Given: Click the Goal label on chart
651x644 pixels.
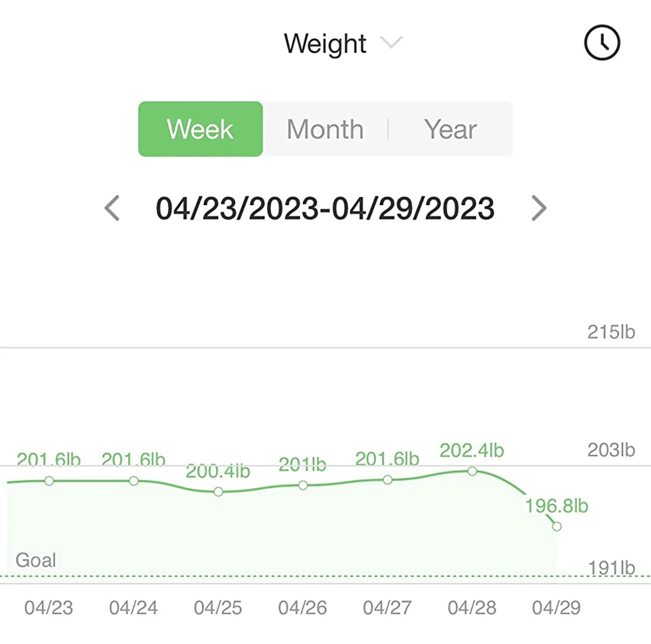Looking at the screenshot, I should (35, 560).
